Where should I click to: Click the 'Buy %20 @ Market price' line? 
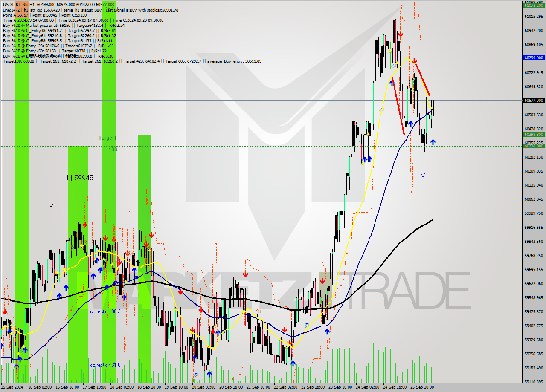pyautogui.click(x=64, y=25)
